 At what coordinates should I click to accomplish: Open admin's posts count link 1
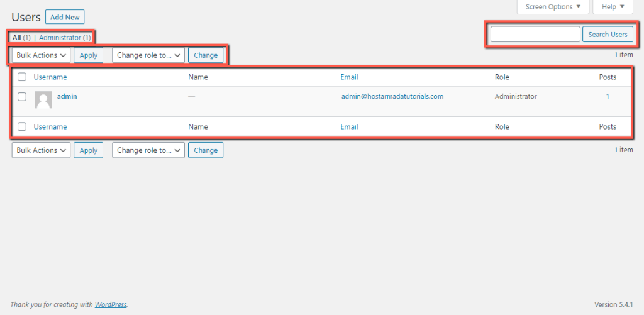click(608, 97)
